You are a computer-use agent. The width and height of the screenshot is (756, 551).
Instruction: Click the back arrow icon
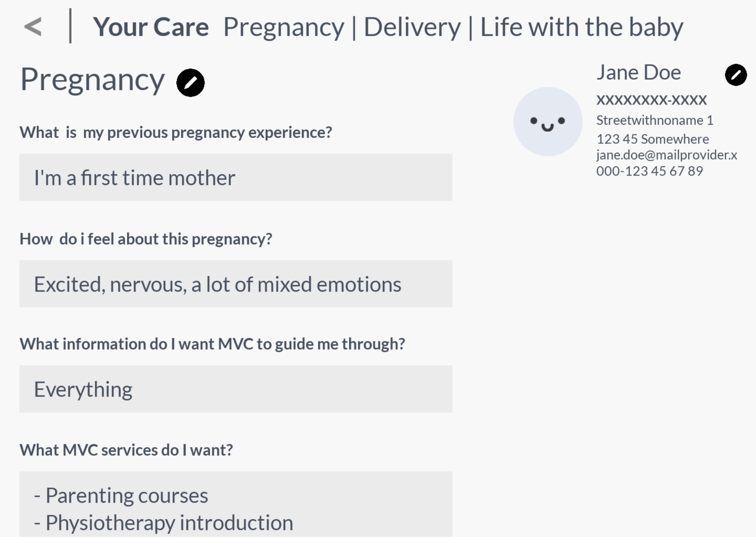(x=33, y=27)
